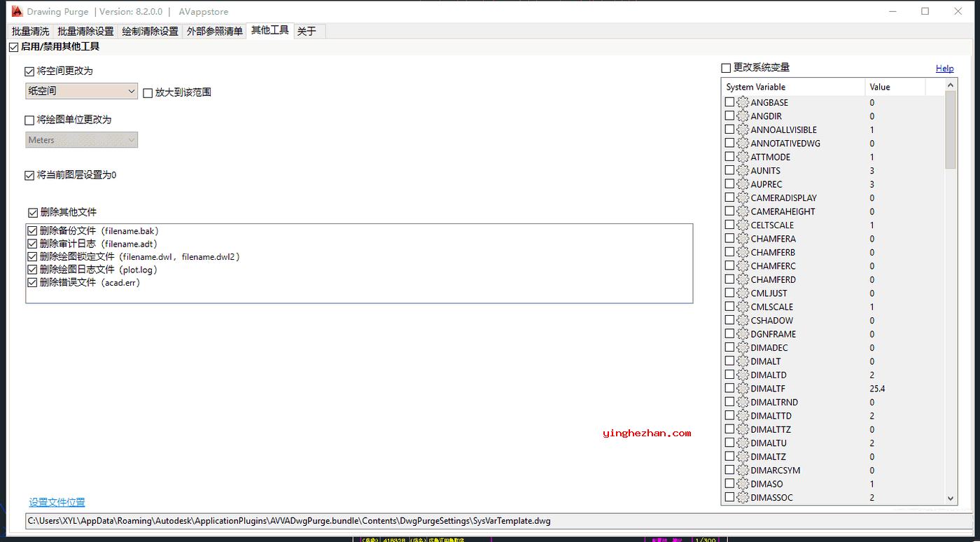Click the variable list scrollbar thumb
Screen dimensions: 980x542
point(951,130)
